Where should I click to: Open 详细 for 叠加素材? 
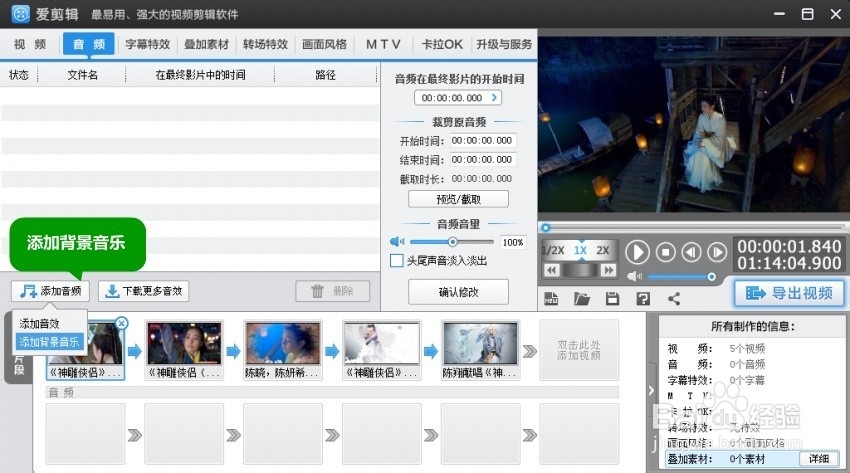(819, 459)
